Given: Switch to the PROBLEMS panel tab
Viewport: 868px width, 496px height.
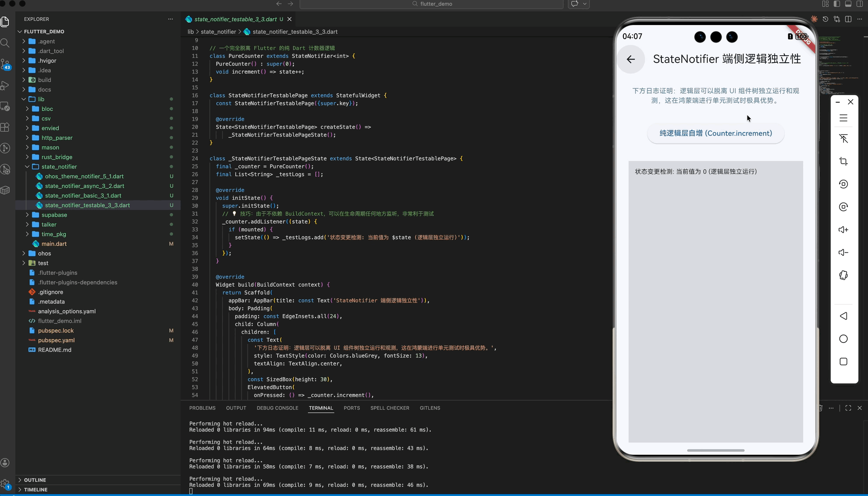Looking at the screenshot, I should click(202, 408).
